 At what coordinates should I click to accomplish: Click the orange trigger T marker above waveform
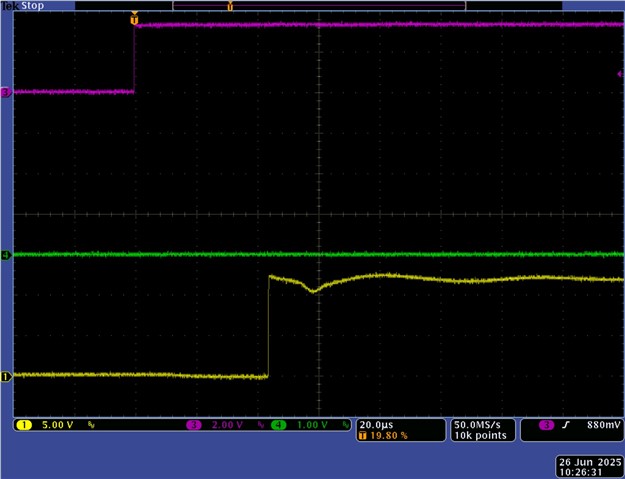click(135, 19)
